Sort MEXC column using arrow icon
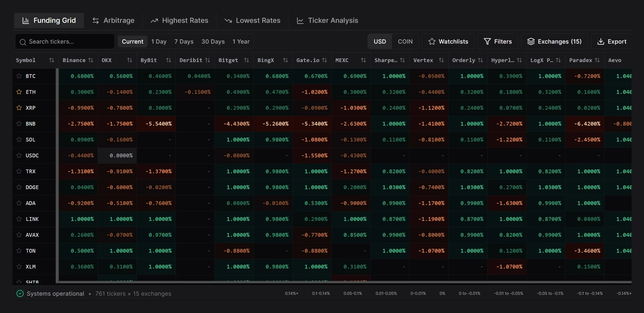 tap(363, 60)
